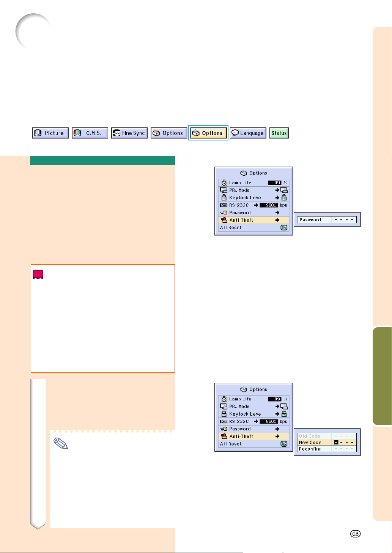Select Anti-Theft row in menu beside New Code box
392x553 pixels.
pyautogui.click(x=254, y=436)
